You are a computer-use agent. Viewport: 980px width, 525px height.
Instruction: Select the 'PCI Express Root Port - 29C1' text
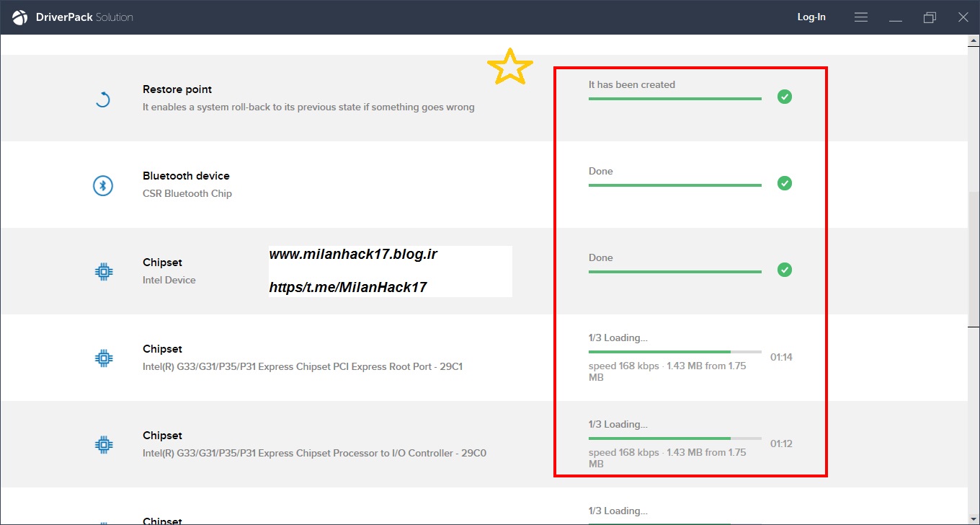click(303, 366)
